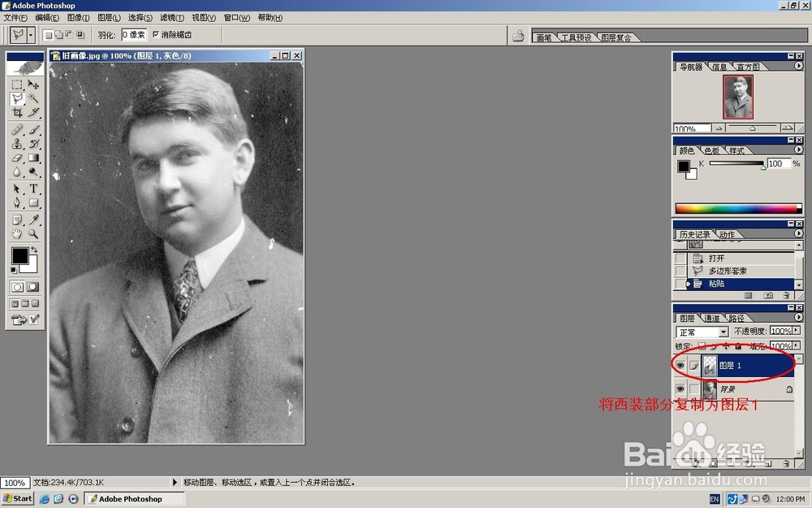Open the File Browser from options bar
812x508 pixels.
(x=518, y=36)
